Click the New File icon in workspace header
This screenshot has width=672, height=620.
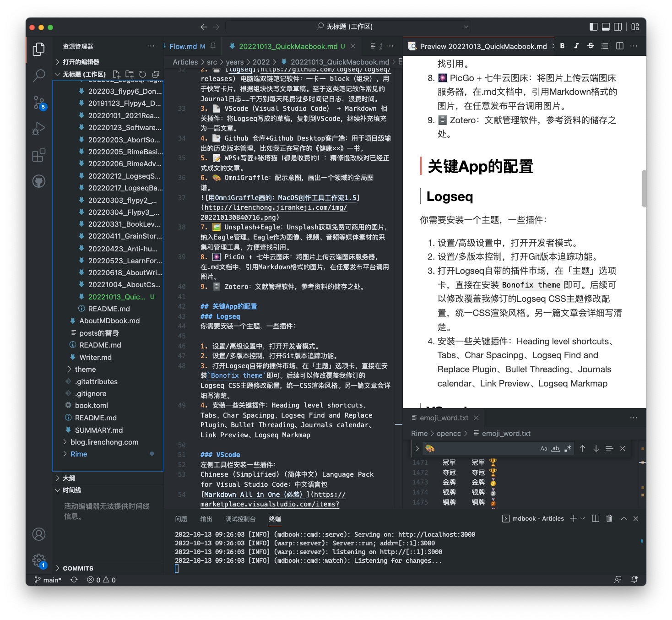pyautogui.click(x=116, y=74)
